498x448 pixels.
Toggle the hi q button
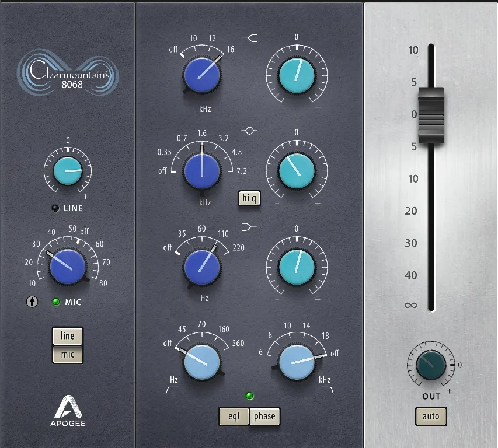249,198
